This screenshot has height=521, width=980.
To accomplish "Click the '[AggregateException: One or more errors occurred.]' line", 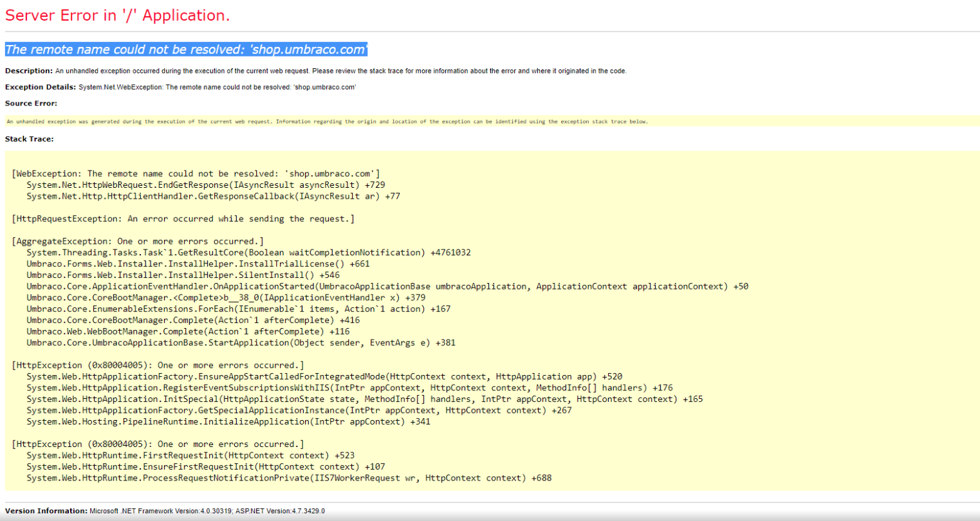I will click(x=138, y=241).
